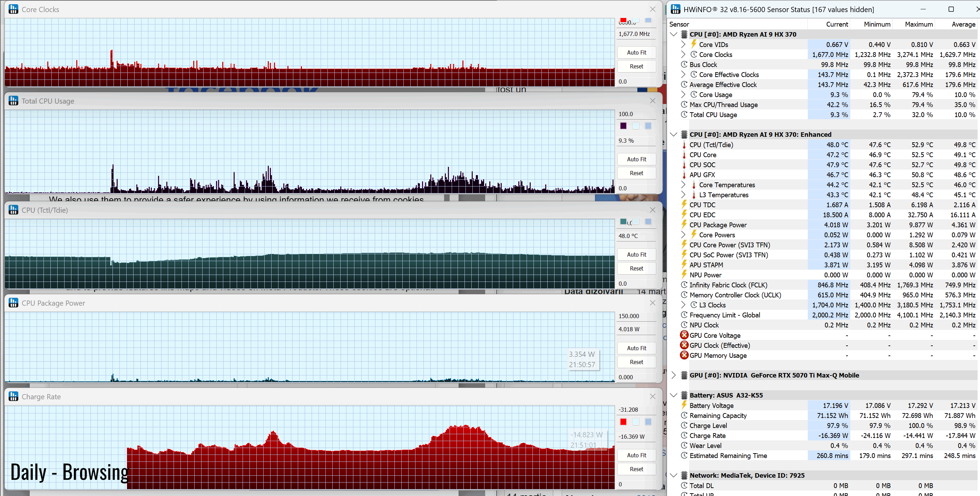Click Auto Fit in CPU (Tctl/Tdie) graph

pos(636,254)
